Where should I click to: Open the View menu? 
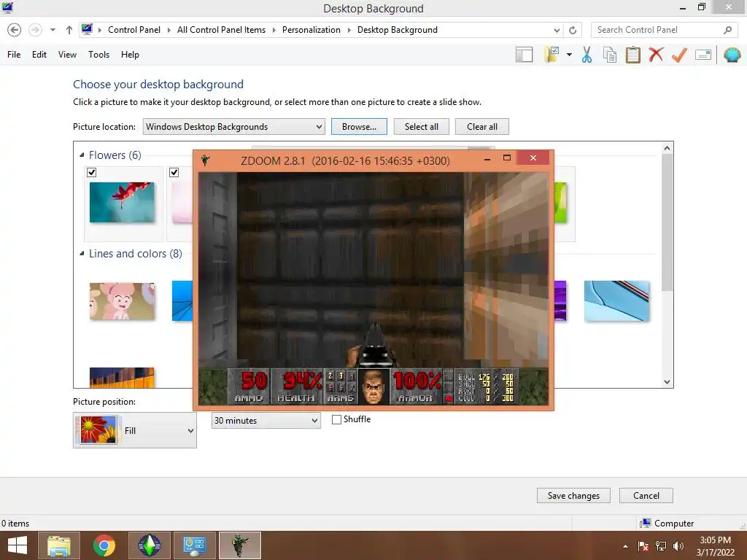coord(67,55)
